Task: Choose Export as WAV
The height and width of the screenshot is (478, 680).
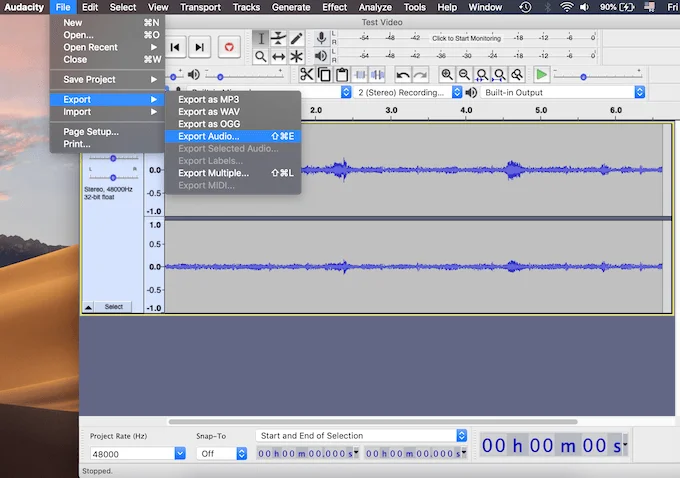Action: tap(233, 112)
